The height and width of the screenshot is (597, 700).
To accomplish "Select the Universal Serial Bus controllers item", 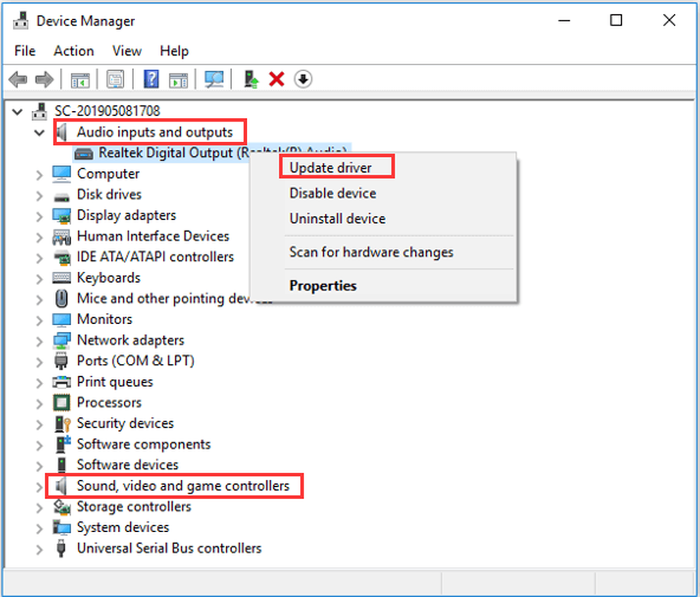I will [x=169, y=549].
